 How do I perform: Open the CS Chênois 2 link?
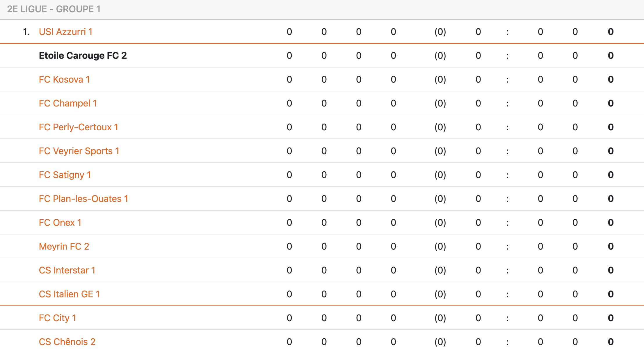(x=67, y=342)
